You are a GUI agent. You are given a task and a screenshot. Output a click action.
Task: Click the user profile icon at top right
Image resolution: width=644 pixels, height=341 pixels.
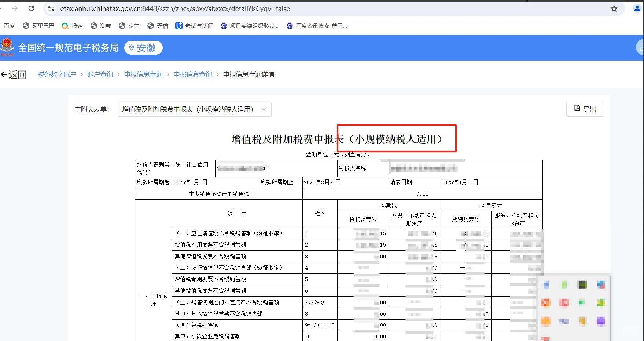pos(637,8)
